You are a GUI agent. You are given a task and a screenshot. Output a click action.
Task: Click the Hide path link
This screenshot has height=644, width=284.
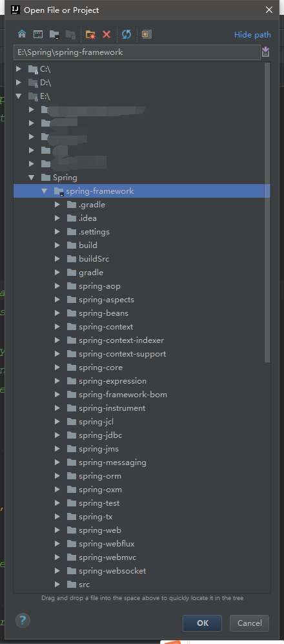click(252, 35)
